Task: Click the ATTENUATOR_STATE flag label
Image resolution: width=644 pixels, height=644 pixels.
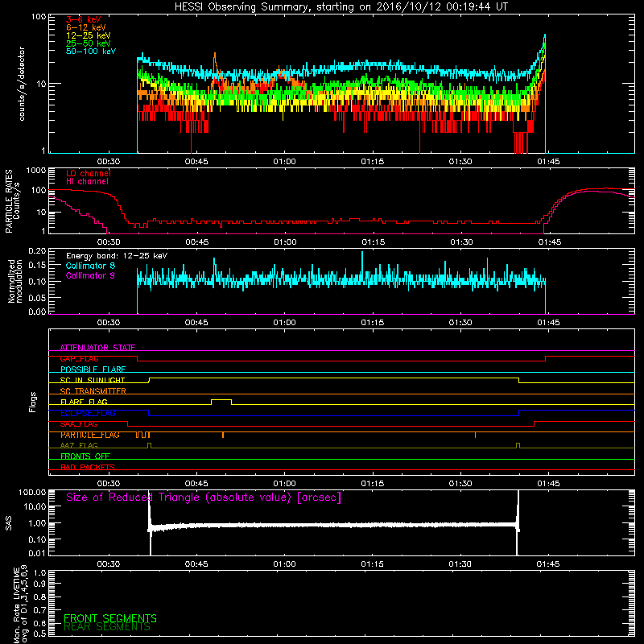Action: 97,348
